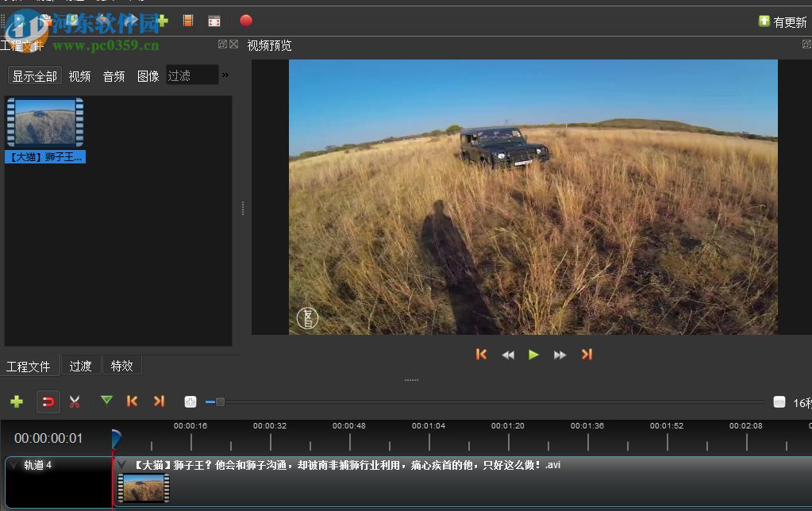Click the 有更新 update notification button
This screenshot has width=812, height=511.
click(782, 22)
